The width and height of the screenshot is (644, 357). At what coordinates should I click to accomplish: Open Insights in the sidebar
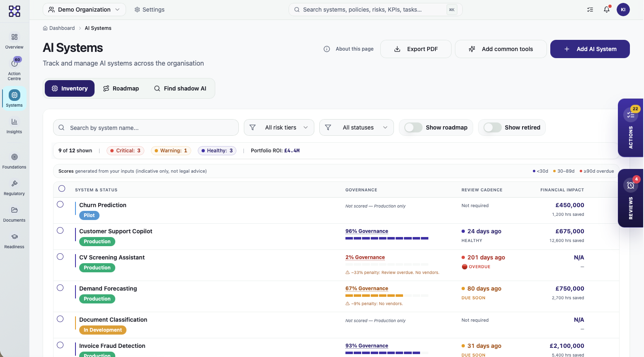point(15,126)
